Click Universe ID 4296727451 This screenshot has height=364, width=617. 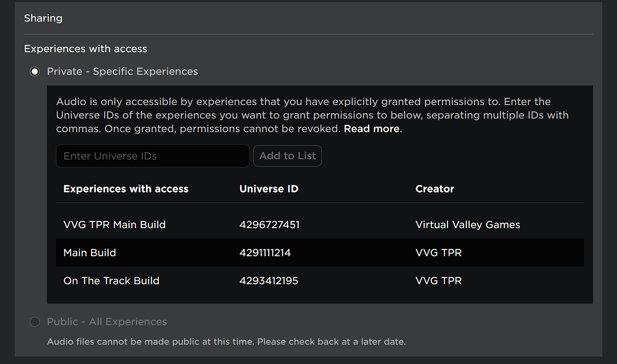coord(270,224)
